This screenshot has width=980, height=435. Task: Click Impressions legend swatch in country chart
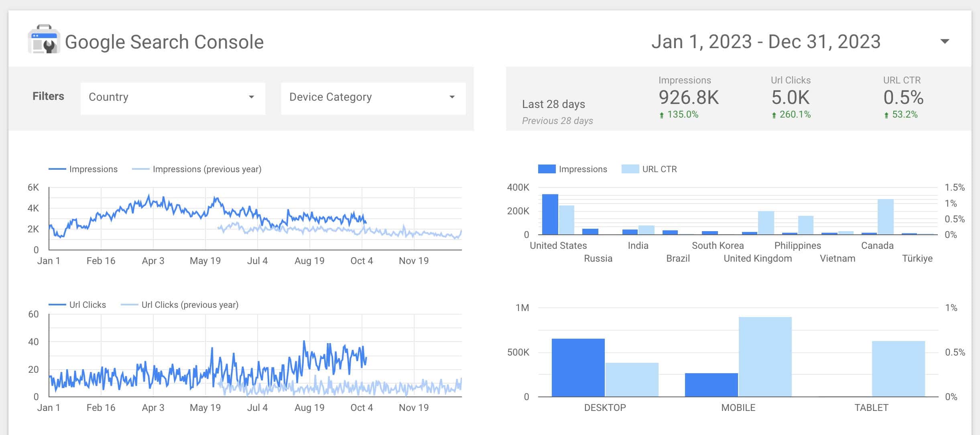(x=547, y=169)
